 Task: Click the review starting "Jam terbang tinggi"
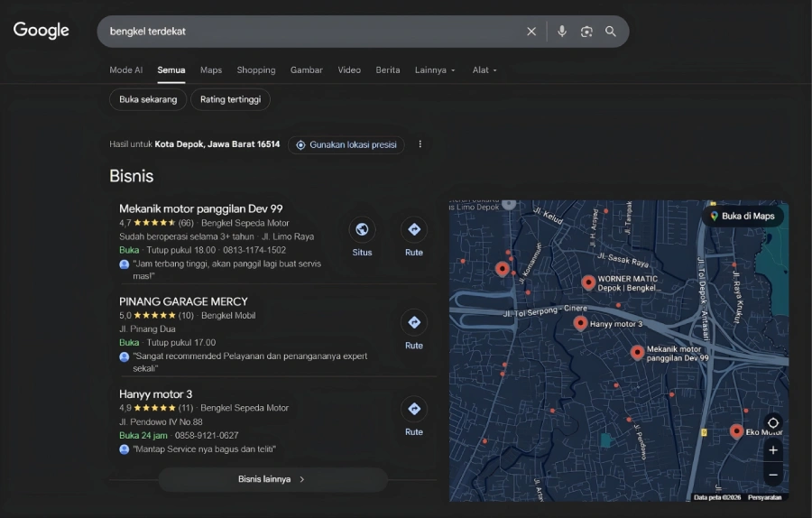226,270
